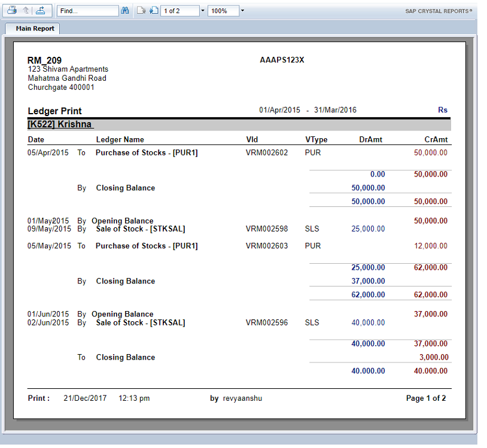Open the page number dropdown arrow
The width and height of the screenshot is (487, 448).
coord(203,11)
